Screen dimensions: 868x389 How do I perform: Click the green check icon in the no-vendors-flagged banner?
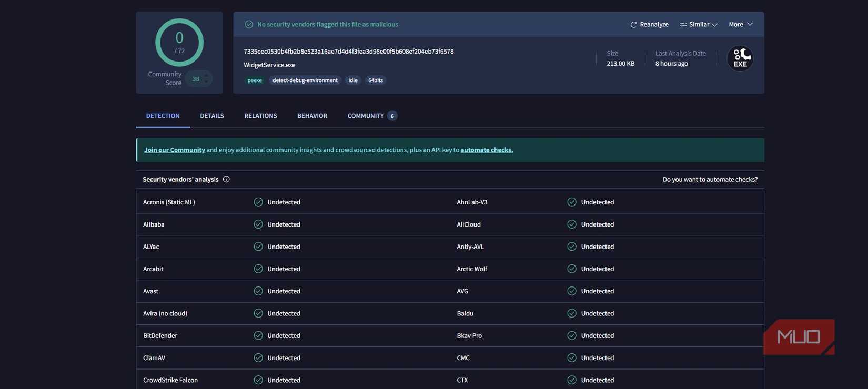pyautogui.click(x=249, y=24)
